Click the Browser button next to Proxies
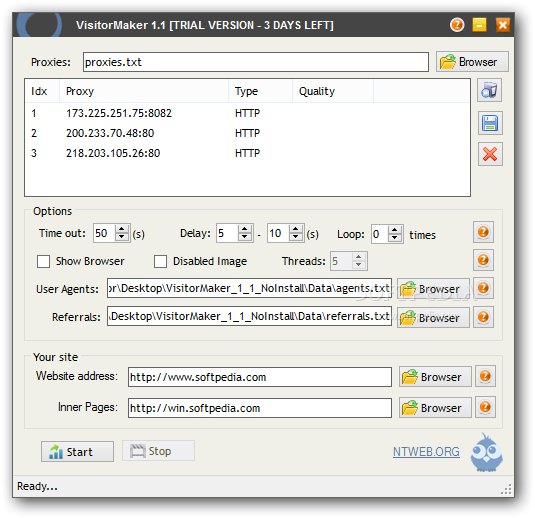Viewport: 535px width, 518px height. coord(472,62)
